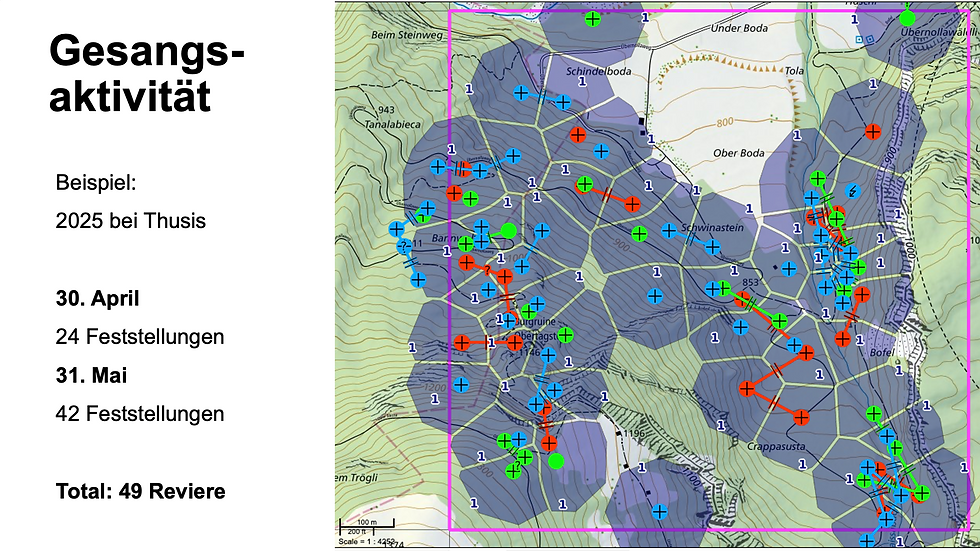Click the elevation label '943'
Screen dimensions: 980x551
pos(386,111)
